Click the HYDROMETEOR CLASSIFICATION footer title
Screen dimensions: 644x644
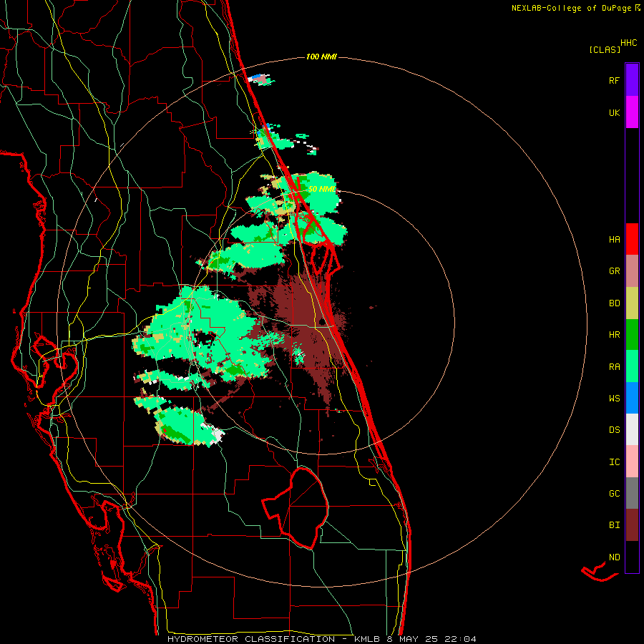[x=251, y=639]
